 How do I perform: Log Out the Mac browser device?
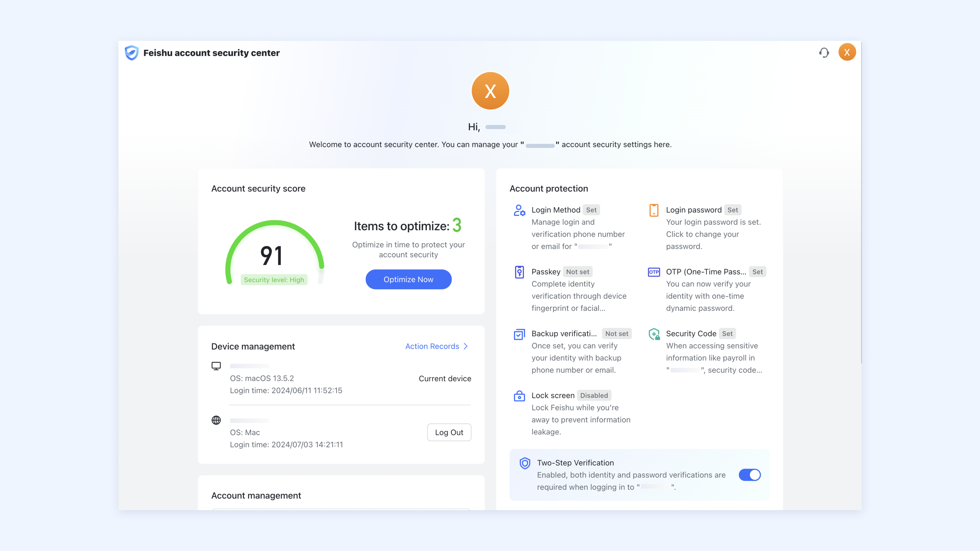449,432
